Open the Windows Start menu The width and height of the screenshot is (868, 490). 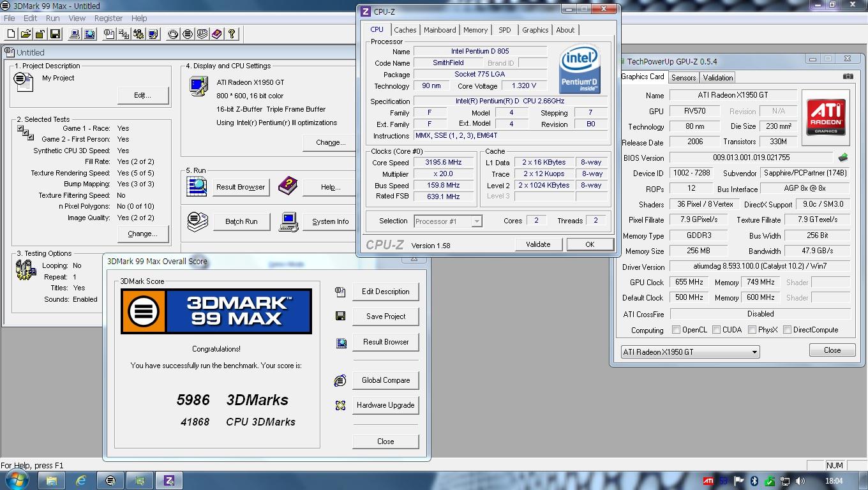17,480
